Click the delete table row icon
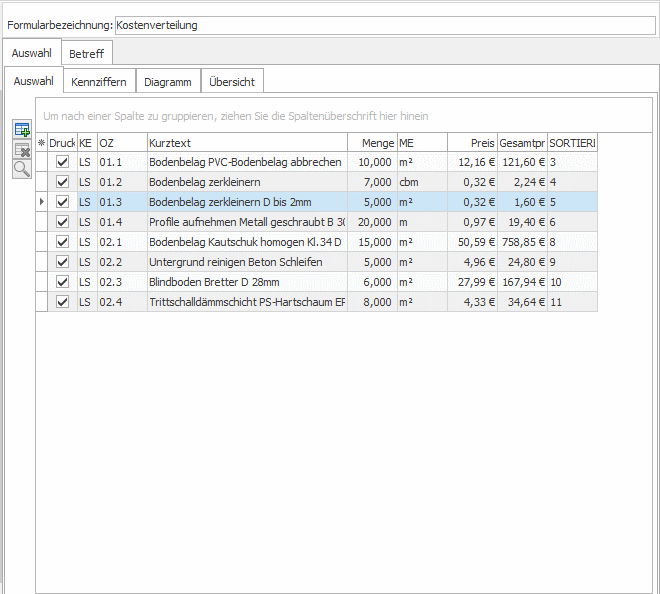Screen dimensions: 660x594 [x=22, y=149]
